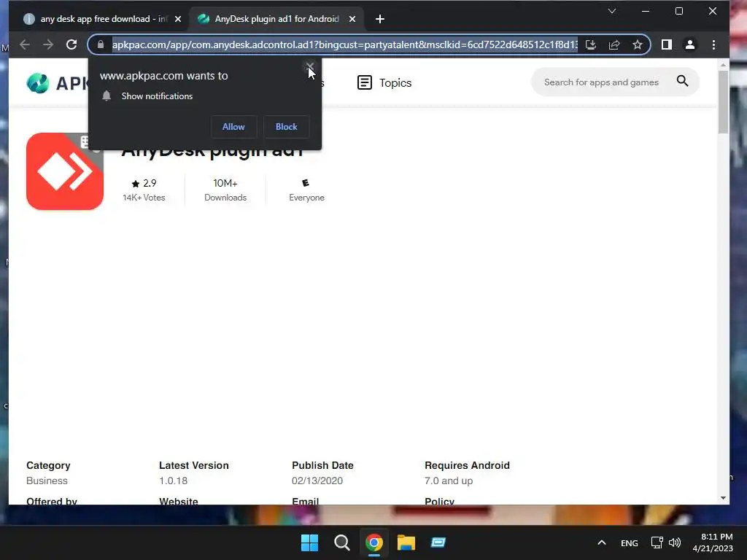Open the Chrome profile menu
The height and width of the screenshot is (560, 747).
pos(690,44)
